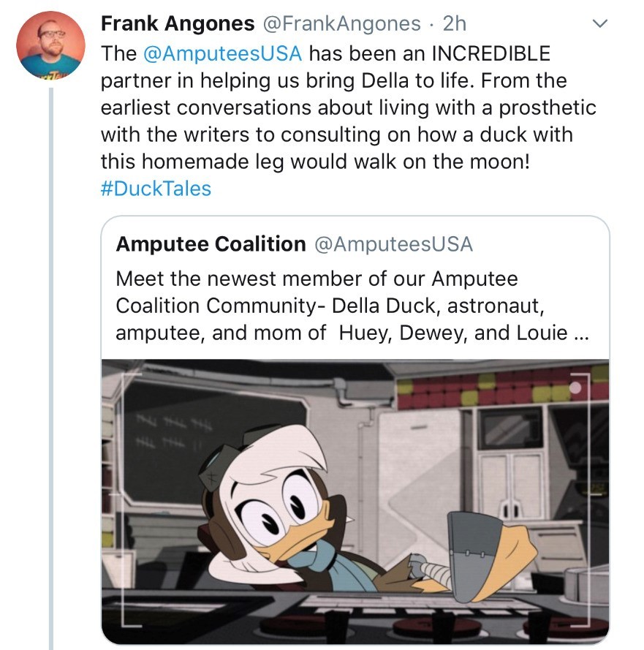
Task: Click the red recording dot in image corner
Action: coord(575,388)
